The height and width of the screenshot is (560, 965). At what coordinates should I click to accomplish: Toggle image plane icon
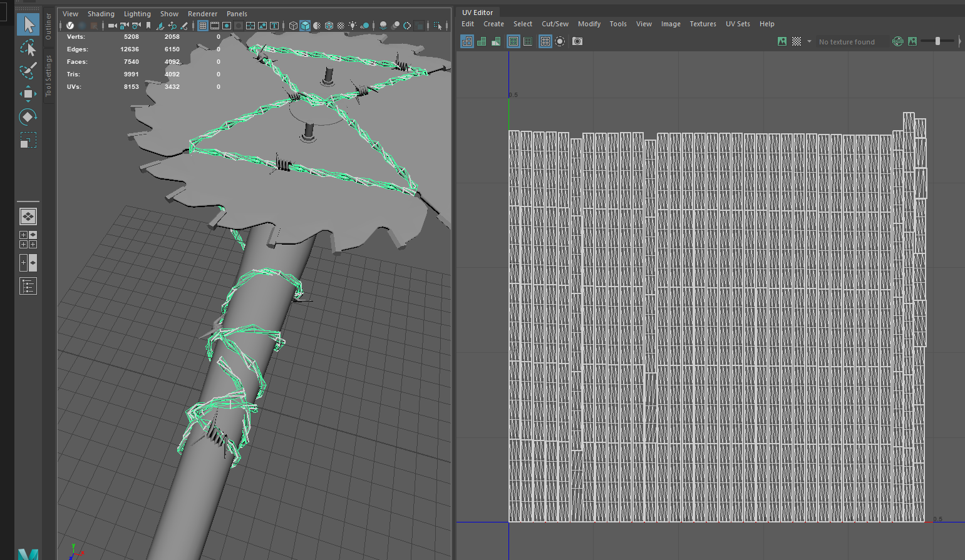coord(160,26)
